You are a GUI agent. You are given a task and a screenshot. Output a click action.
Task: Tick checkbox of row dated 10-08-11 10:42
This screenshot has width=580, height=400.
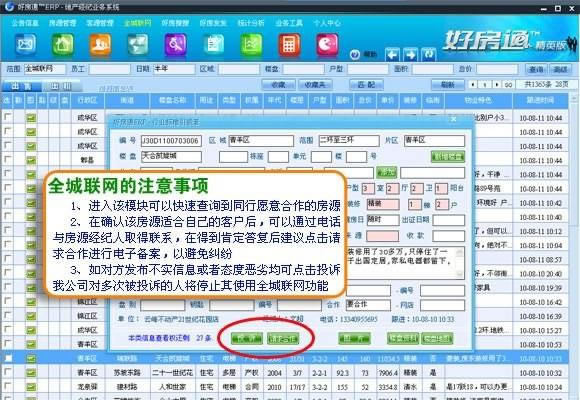point(7,202)
